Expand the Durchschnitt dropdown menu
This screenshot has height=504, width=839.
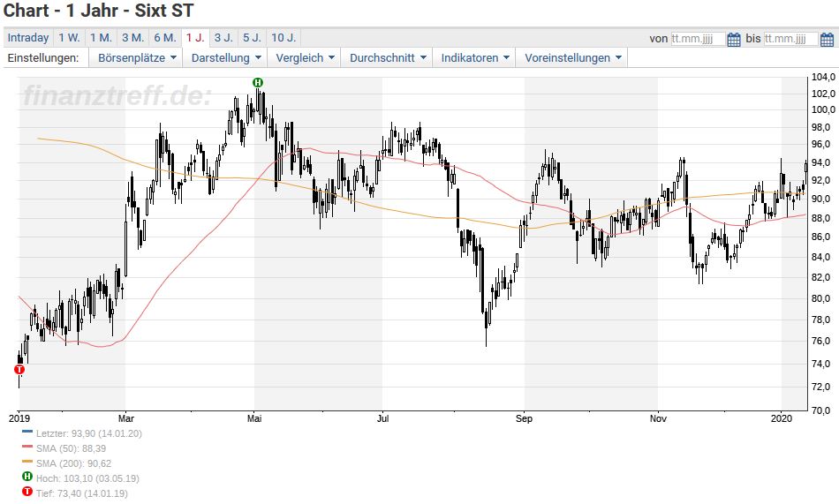click(388, 57)
